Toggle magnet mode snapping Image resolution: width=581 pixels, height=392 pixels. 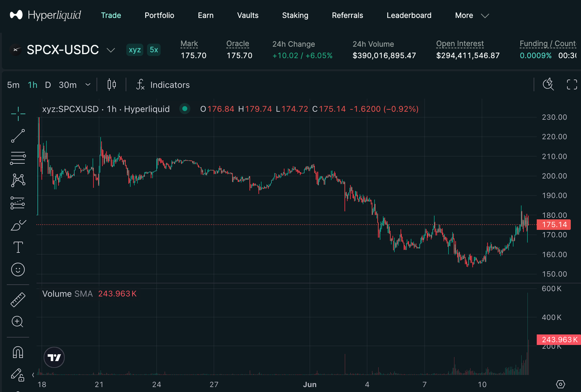point(18,352)
